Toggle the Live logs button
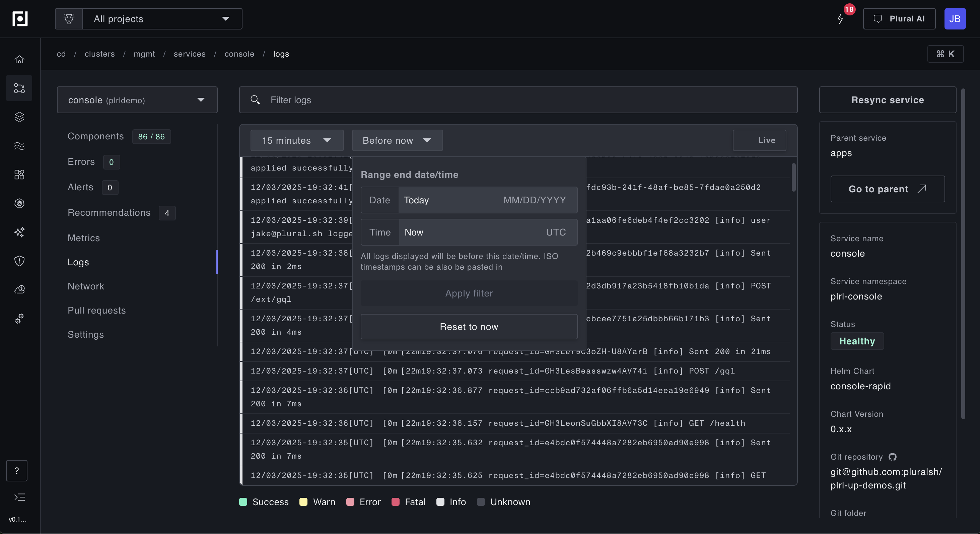The image size is (980, 534). click(759, 140)
